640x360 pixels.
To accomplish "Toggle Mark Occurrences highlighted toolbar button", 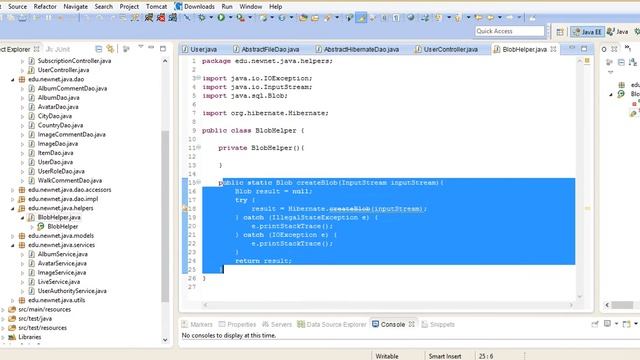I will [x=361, y=18].
